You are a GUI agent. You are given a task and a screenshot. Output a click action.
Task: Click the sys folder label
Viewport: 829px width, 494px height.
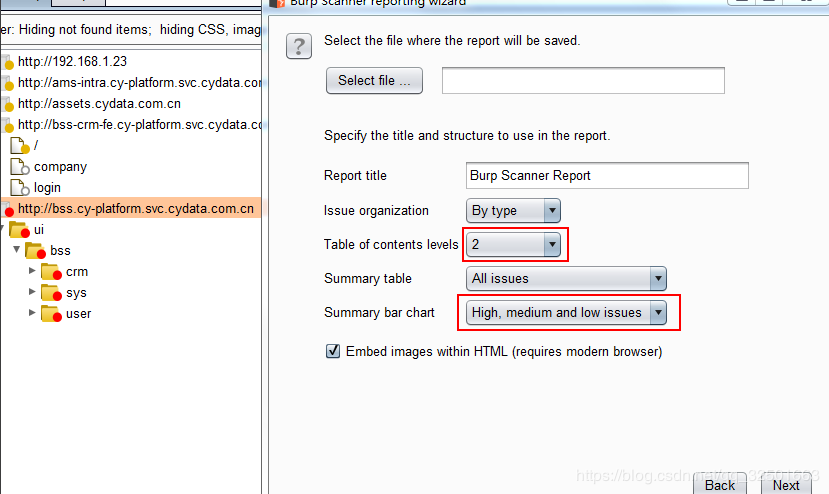coord(76,292)
